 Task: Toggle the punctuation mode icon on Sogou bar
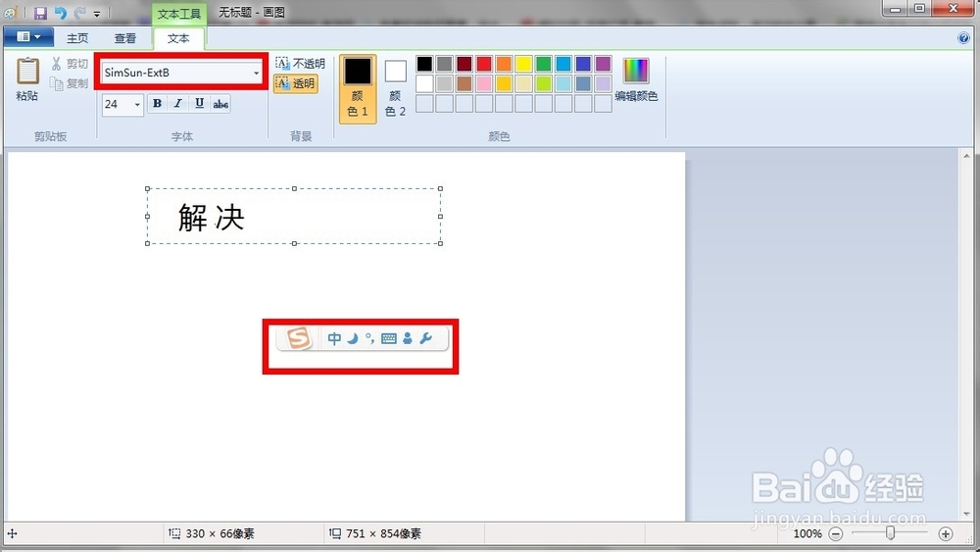370,338
